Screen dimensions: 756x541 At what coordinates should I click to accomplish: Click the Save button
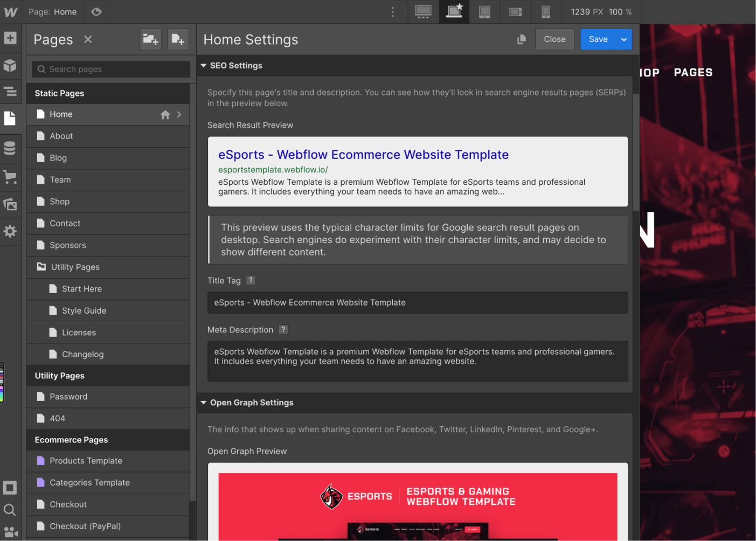pyautogui.click(x=598, y=39)
